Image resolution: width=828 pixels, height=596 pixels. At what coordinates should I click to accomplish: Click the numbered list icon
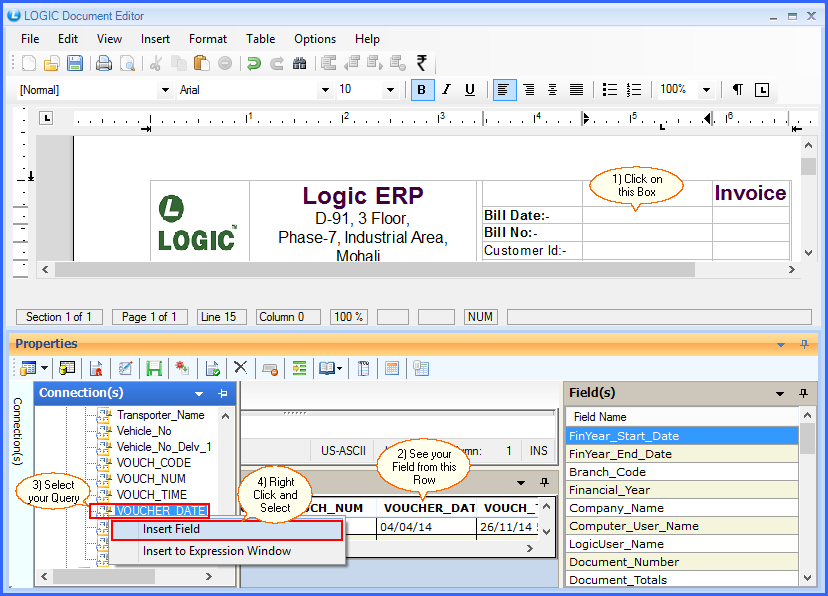click(x=634, y=90)
